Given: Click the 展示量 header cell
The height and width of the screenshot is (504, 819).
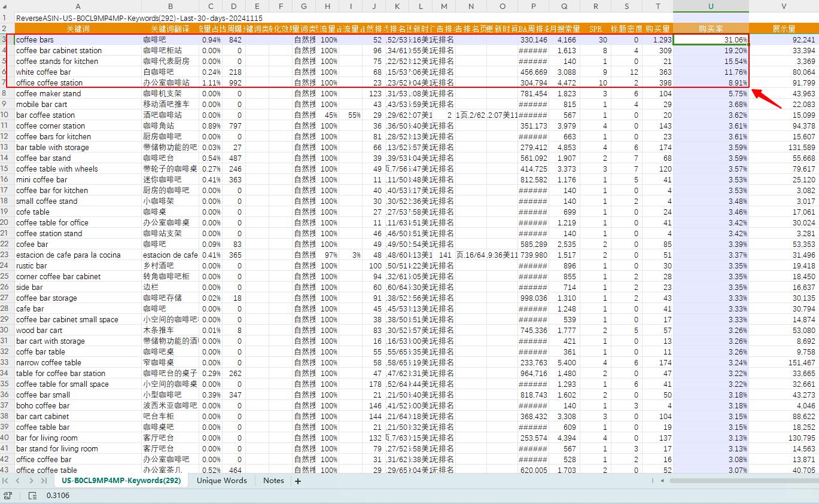Looking at the screenshot, I should click(784, 29).
